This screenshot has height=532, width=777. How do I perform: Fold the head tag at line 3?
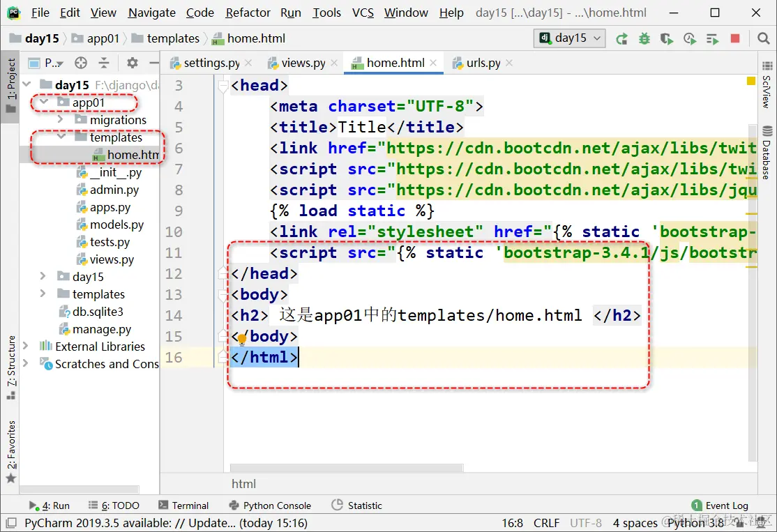223,86
